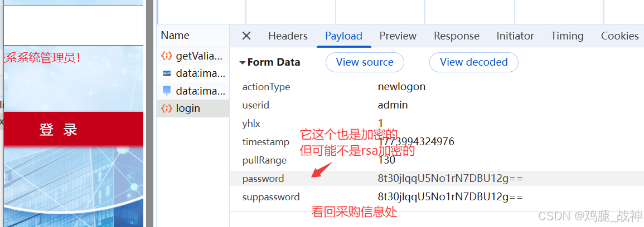Select the pullRange parameter name

click(x=264, y=160)
